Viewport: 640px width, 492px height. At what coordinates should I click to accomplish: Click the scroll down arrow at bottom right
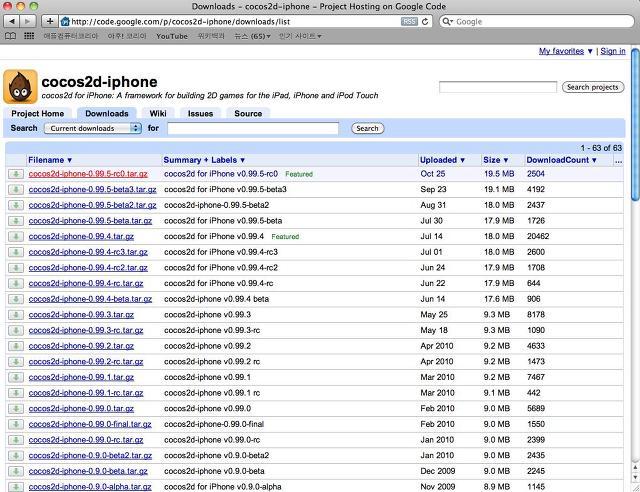tap(636, 477)
